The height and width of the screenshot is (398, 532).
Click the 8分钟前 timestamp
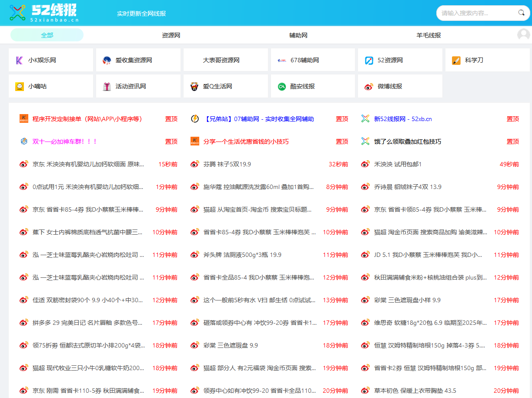[x=337, y=187]
